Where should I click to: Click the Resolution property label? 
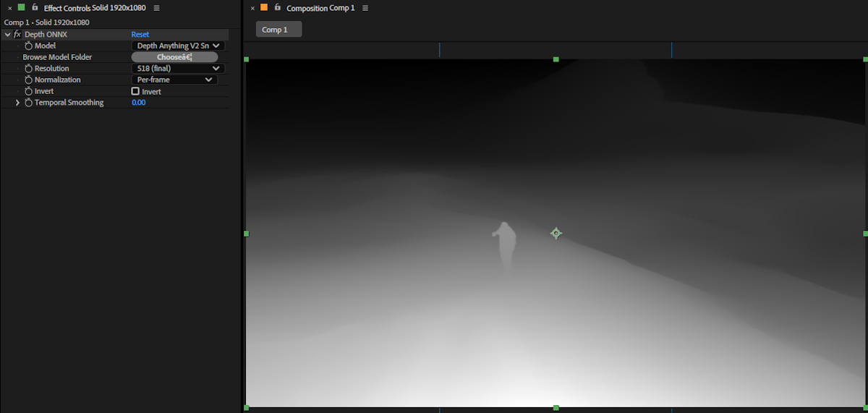(52, 69)
